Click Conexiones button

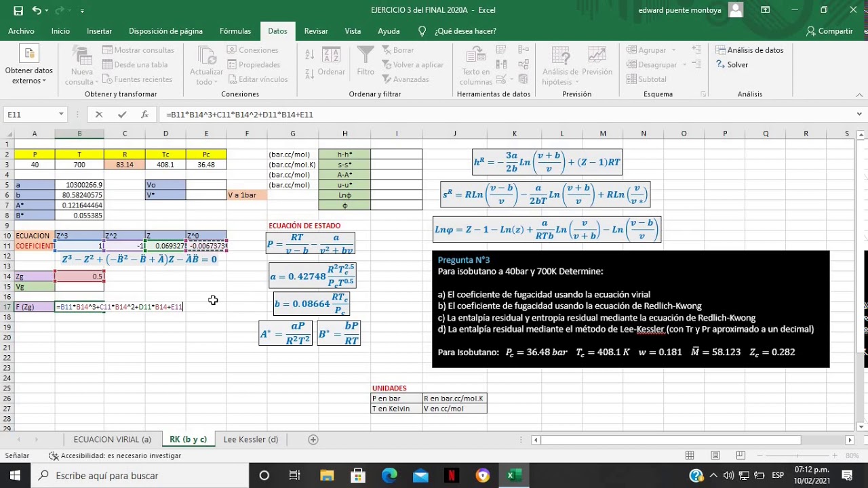coord(253,50)
